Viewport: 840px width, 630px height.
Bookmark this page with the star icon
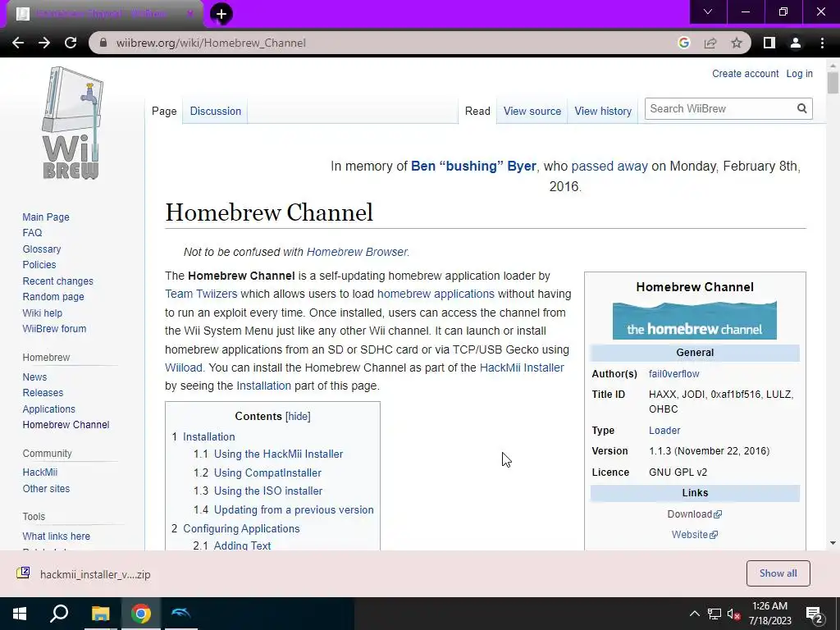click(x=737, y=43)
